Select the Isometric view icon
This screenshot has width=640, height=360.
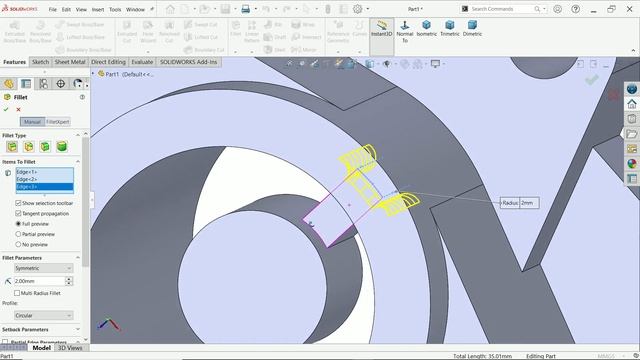click(x=427, y=29)
